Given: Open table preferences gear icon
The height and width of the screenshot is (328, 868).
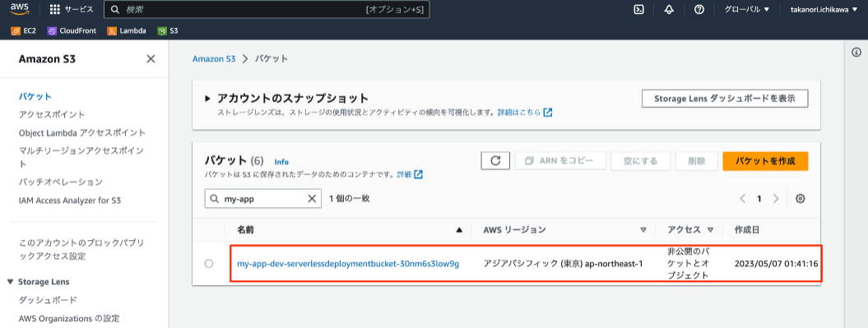Looking at the screenshot, I should coord(800,199).
